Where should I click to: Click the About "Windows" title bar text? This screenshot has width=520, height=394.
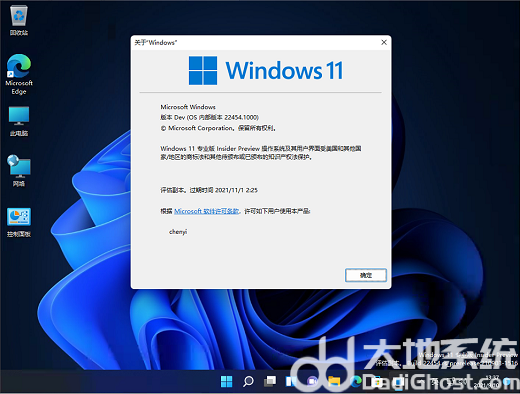[156, 43]
